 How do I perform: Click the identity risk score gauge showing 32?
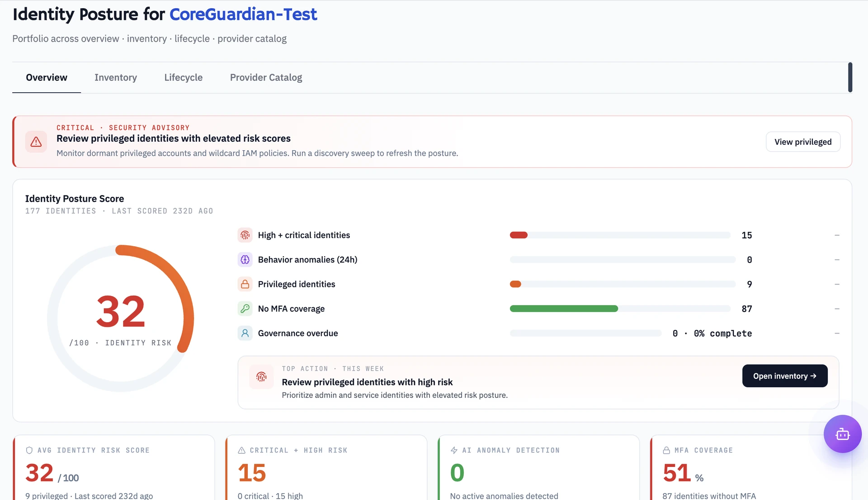pyautogui.click(x=121, y=318)
